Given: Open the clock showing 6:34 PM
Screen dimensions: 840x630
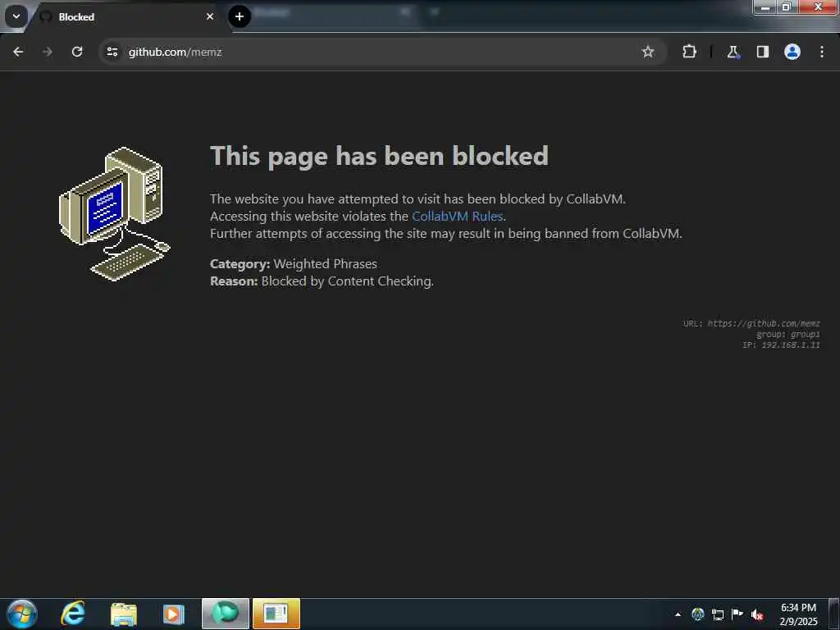Looking at the screenshot, I should click(x=798, y=614).
